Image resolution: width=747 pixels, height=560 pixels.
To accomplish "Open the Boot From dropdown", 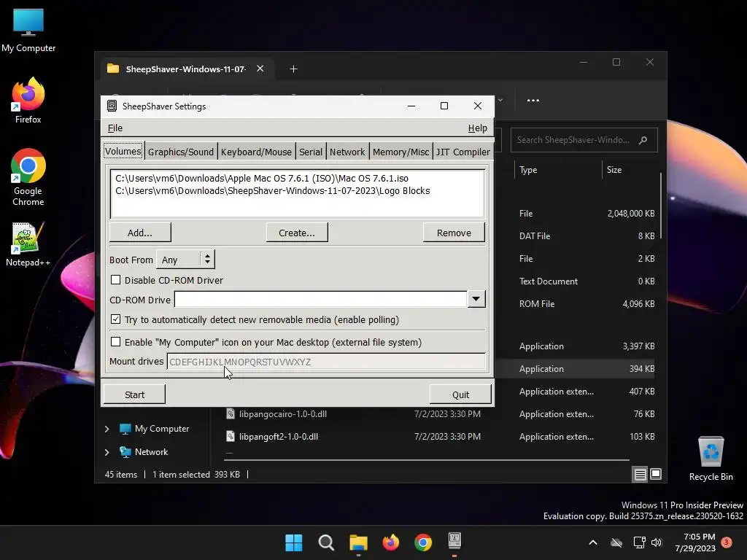I will (x=185, y=260).
